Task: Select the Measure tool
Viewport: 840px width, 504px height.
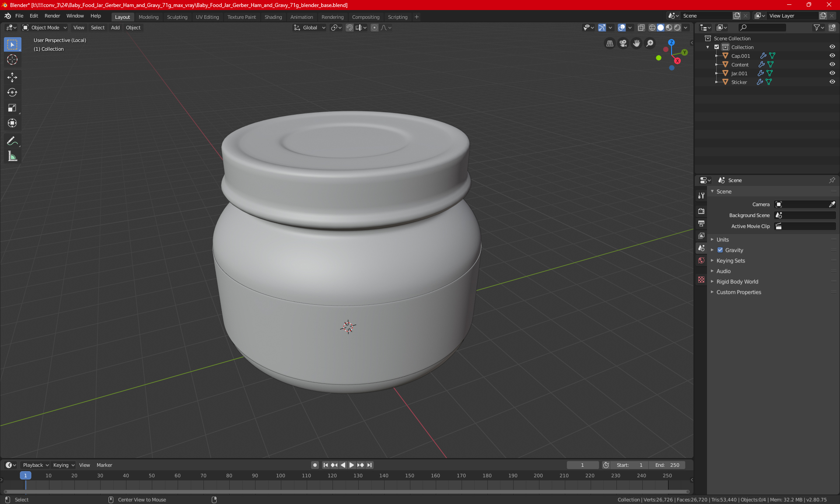Action: [12, 156]
